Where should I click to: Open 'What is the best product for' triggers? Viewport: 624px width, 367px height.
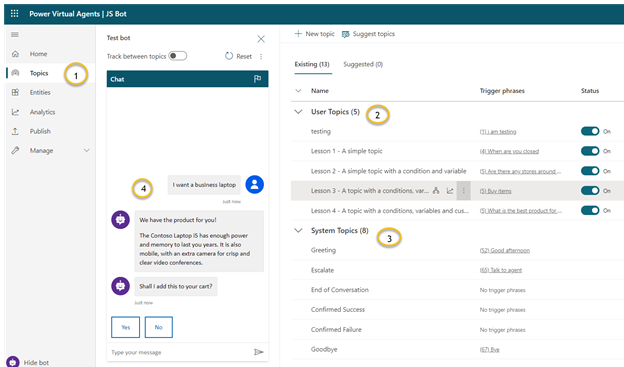[x=521, y=211]
